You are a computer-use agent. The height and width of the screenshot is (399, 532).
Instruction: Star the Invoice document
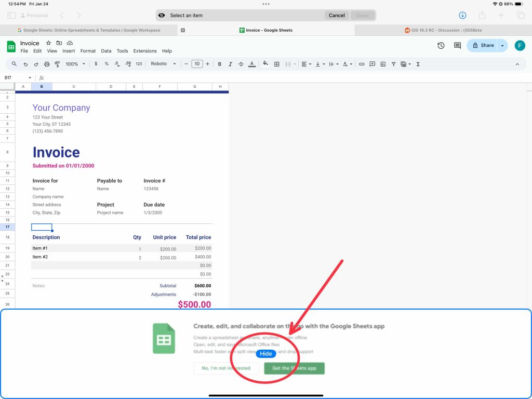point(48,43)
